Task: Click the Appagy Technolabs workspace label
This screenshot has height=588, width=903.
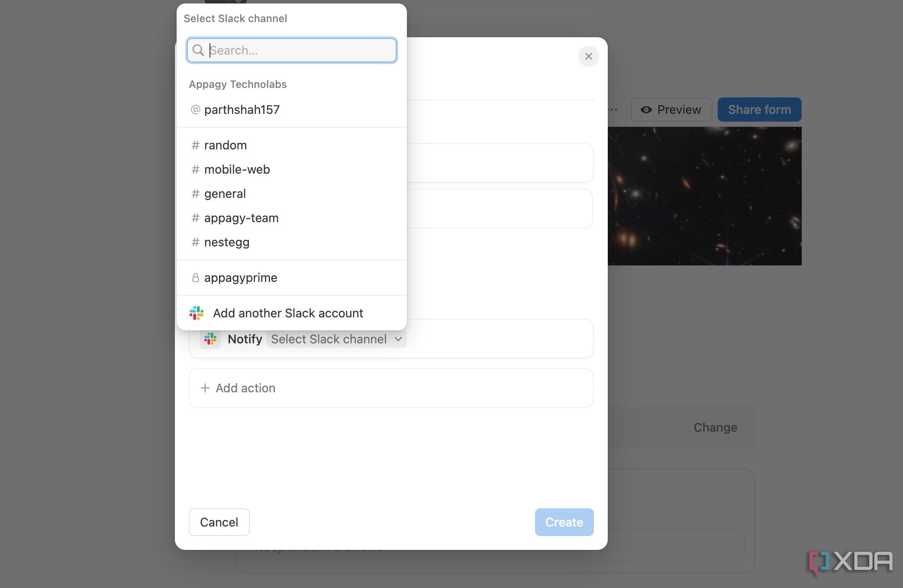Action: 238,84
